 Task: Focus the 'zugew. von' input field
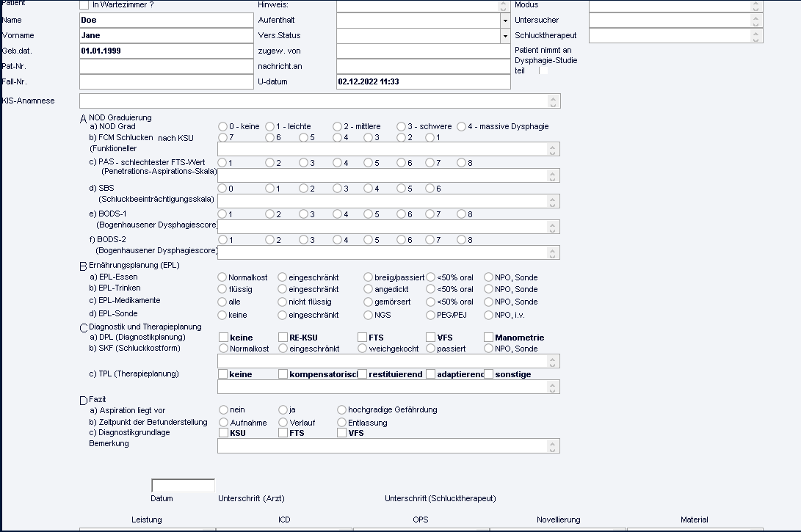tap(424, 51)
